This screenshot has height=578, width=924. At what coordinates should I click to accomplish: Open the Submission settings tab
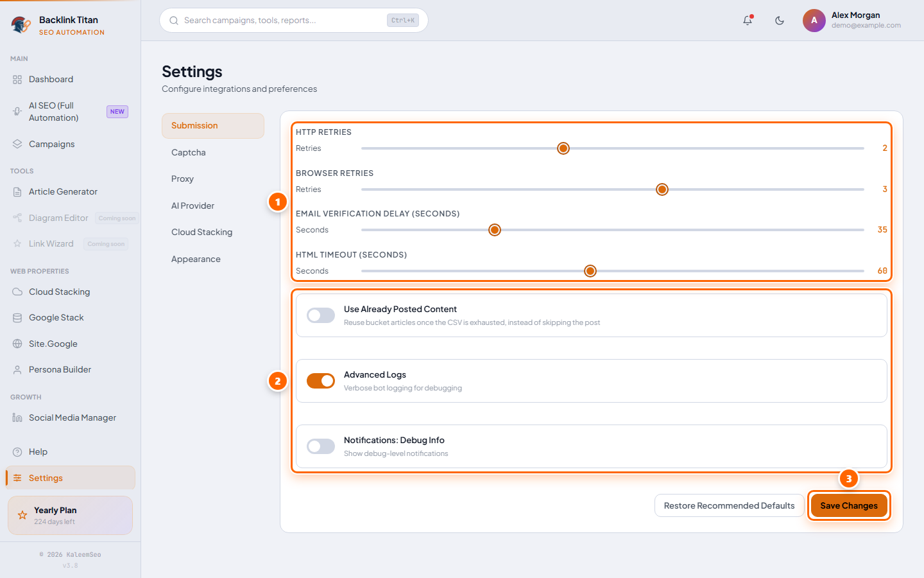(x=213, y=126)
